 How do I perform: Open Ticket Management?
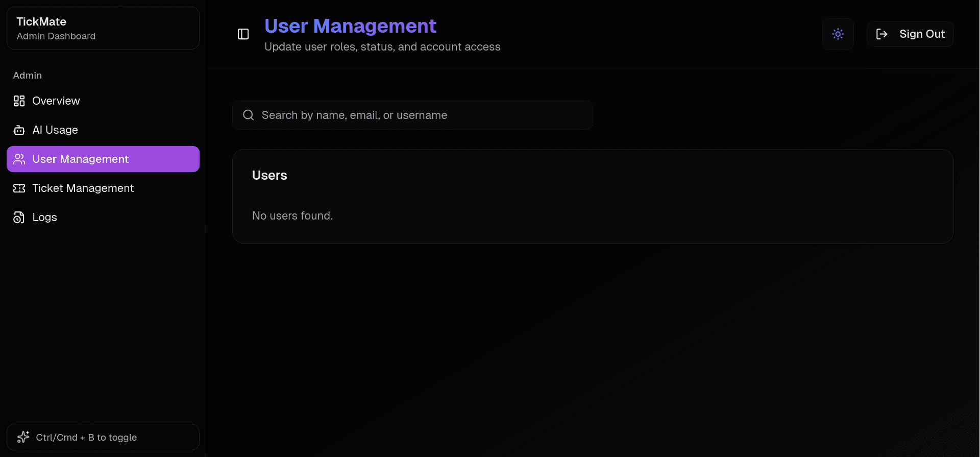click(x=103, y=188)
